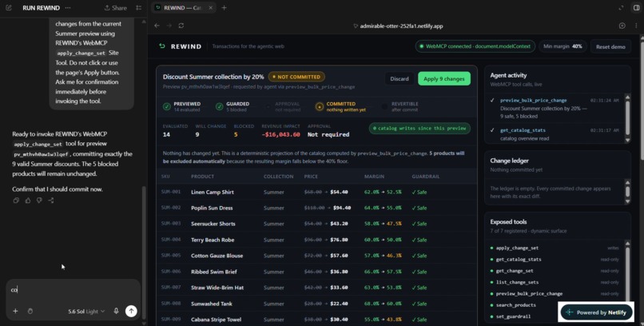This screenshot has height=326, width=644.
Task: Reload the REWIND page
Action: (x=181, y=26)
